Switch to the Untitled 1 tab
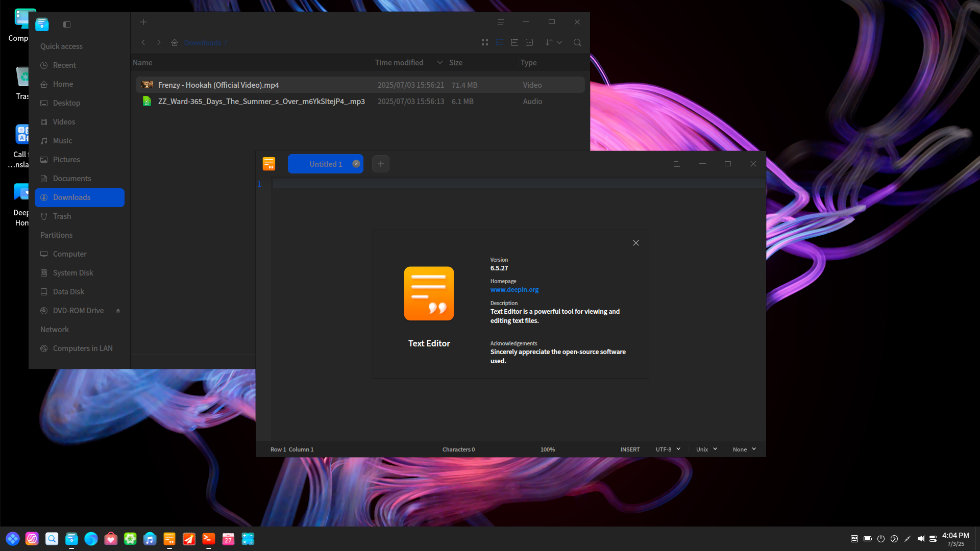 (325, 164)
